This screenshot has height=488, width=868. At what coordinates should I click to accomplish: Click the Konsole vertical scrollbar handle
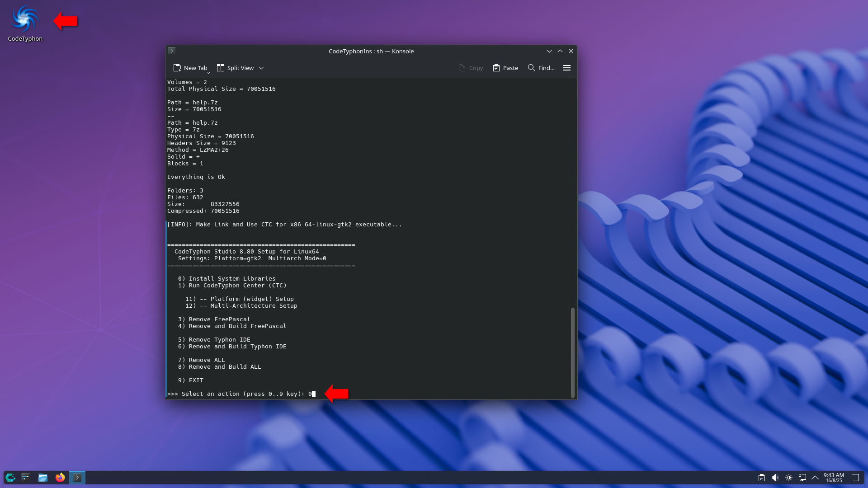point(573,352)
